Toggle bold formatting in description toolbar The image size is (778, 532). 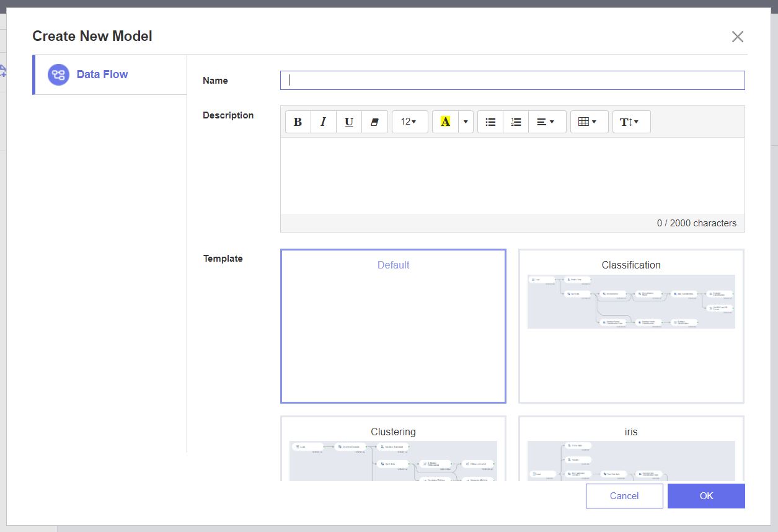point(298,122)
